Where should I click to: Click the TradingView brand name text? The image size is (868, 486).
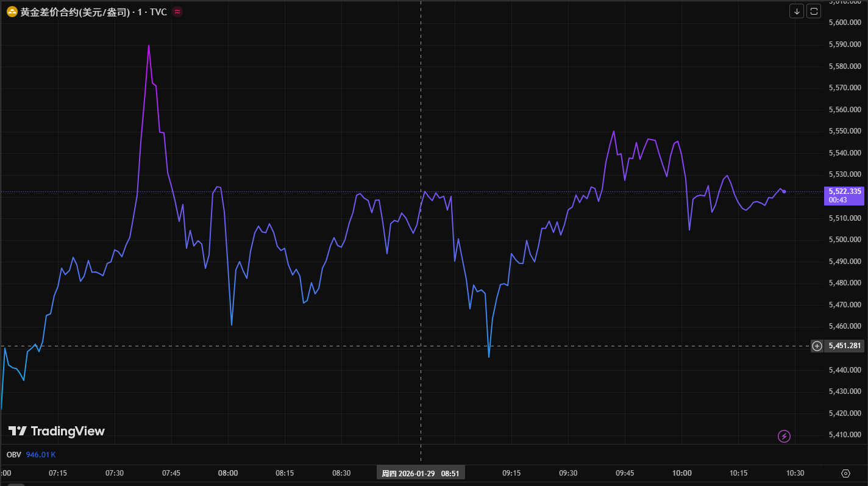coord(69,431)
